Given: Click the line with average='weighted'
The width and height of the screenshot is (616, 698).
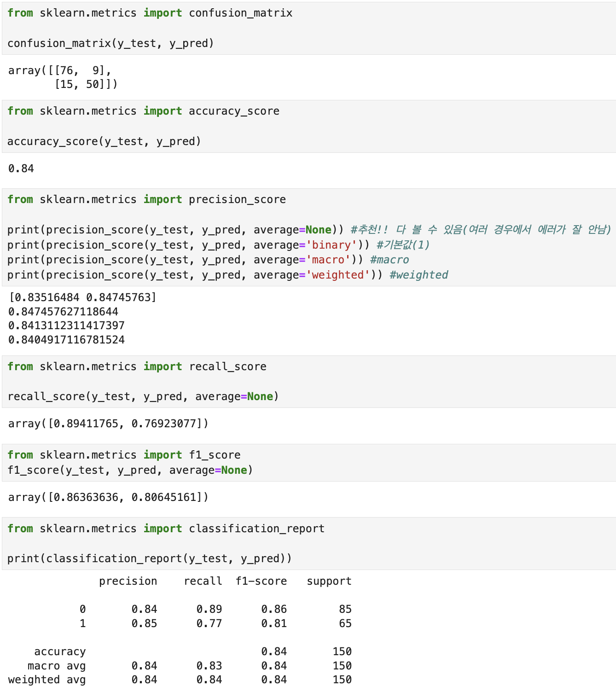Looking at the screenshot, I should coord(228,275).
